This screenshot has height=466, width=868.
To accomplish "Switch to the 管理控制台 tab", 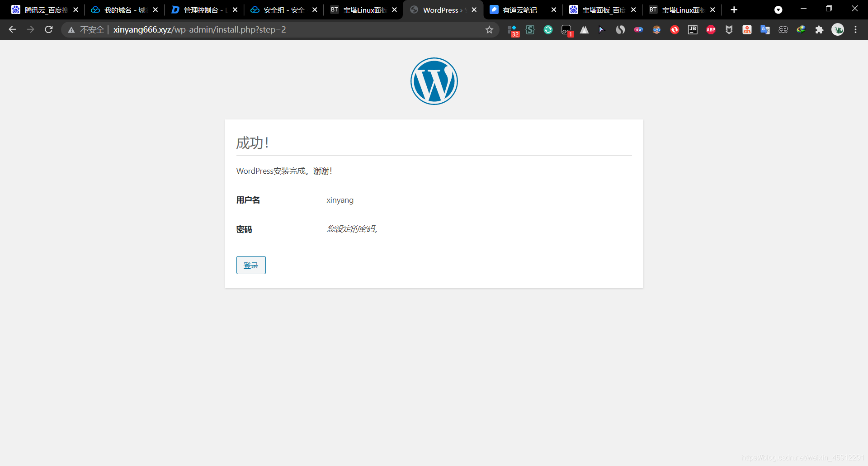I will (x=203, y=10).
